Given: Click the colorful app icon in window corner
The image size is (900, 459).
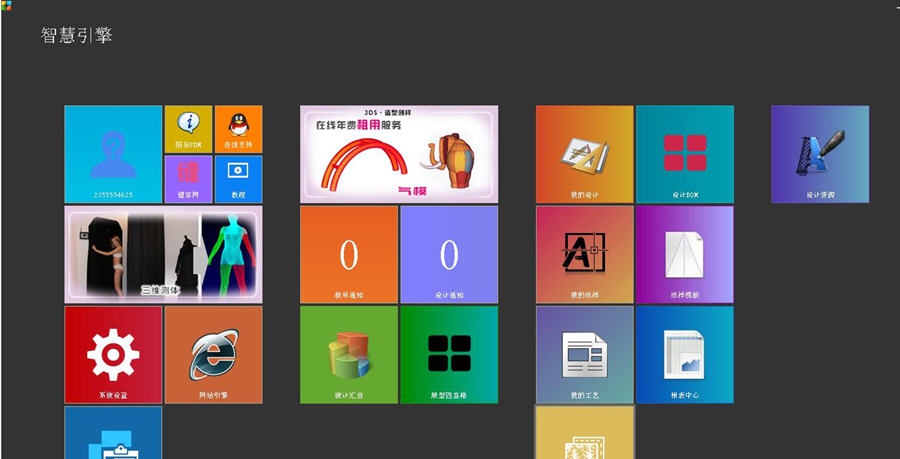Looking at the screenshot, I should point(6,5).
